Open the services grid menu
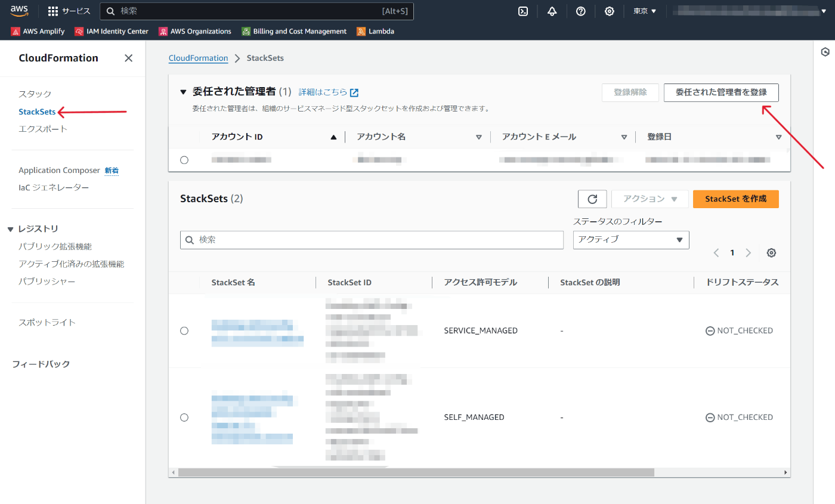835x504 pixels. pos(53,11)
